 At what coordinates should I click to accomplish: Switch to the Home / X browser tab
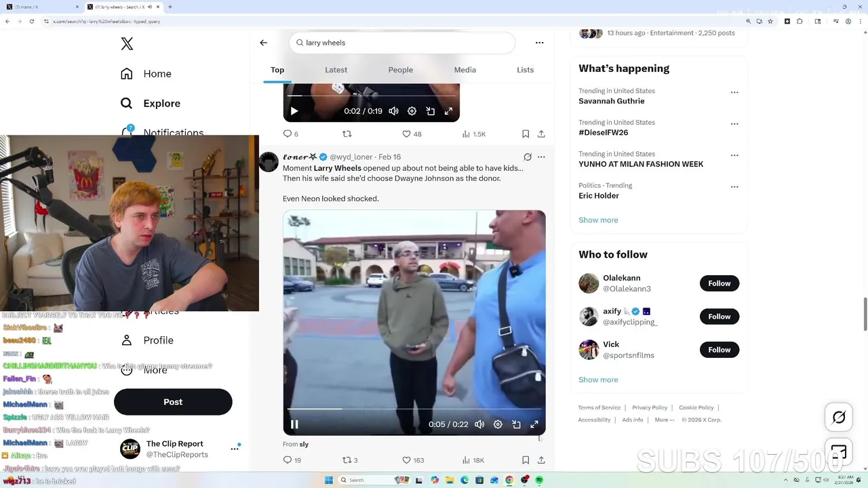click(42, 7)
